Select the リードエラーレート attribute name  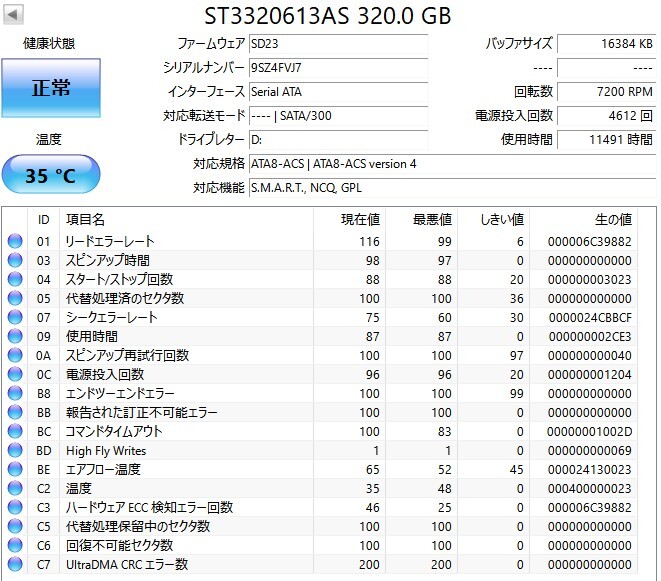pyautogui.click(x=110, y=241)
